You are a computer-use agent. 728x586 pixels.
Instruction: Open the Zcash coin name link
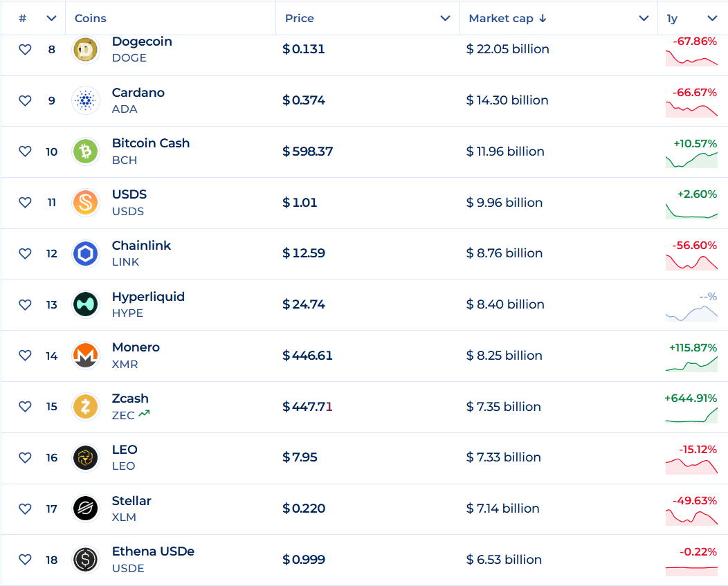click(x=130, y=399)
